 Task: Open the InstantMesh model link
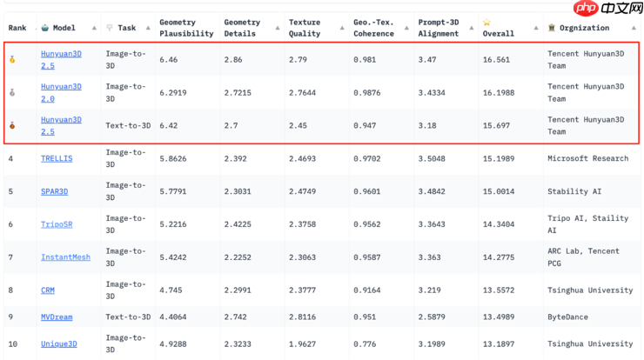point(65,257)
